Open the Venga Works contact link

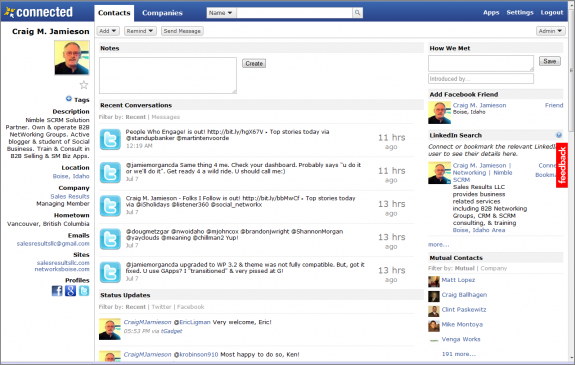click(x=461, y=339)
